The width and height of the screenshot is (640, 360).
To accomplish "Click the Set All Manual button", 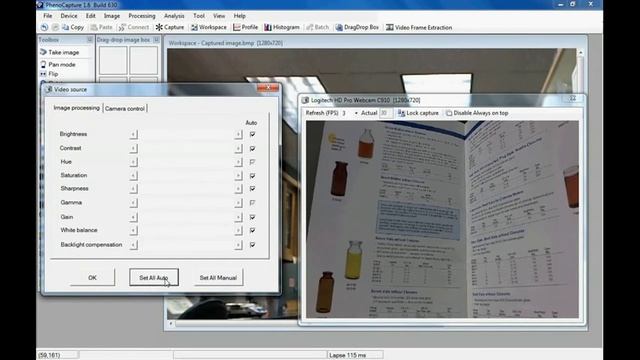I will pos(218,278).
